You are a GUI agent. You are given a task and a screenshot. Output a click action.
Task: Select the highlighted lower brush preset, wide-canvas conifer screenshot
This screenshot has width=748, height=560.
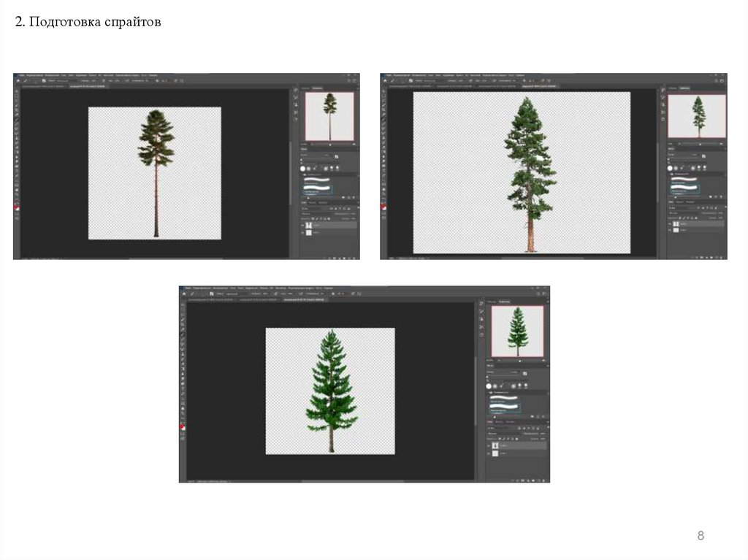click(x=684, y=189)
